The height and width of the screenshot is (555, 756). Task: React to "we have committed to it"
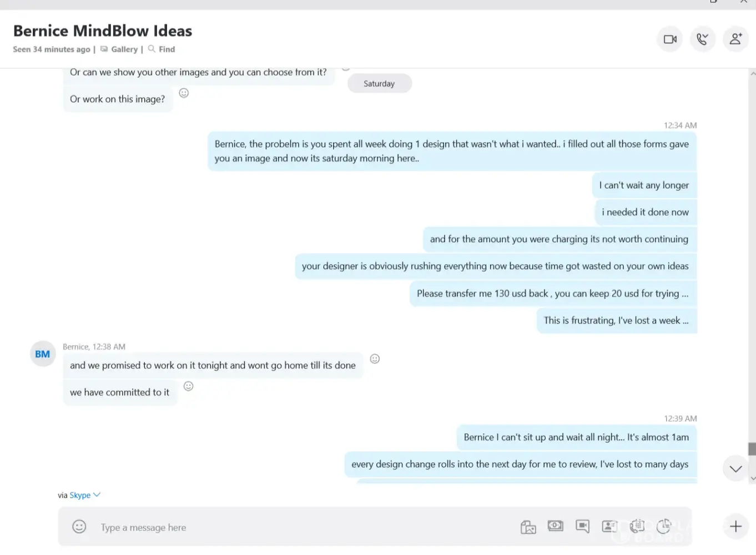tap(189, 386)
